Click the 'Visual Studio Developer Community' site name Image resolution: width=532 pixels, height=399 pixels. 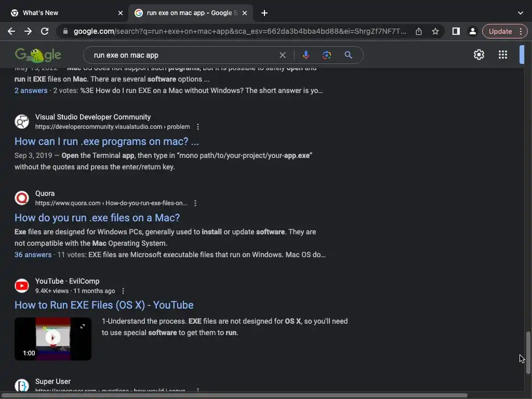coord(93,117)
